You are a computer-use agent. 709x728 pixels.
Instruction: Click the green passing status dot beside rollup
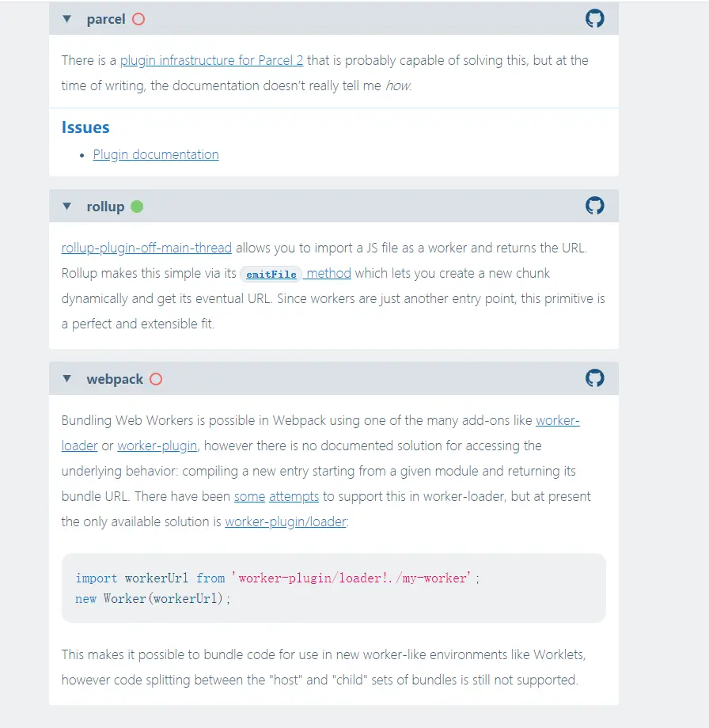[137, 207]
